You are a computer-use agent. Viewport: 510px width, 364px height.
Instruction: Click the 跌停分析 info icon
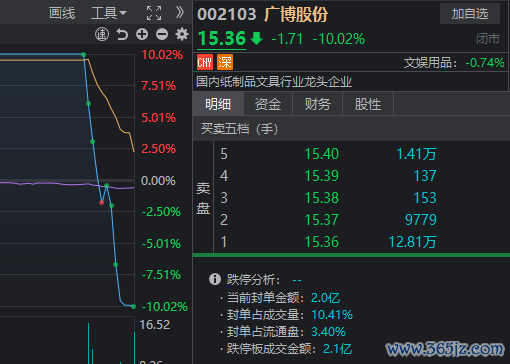(215, 279)
